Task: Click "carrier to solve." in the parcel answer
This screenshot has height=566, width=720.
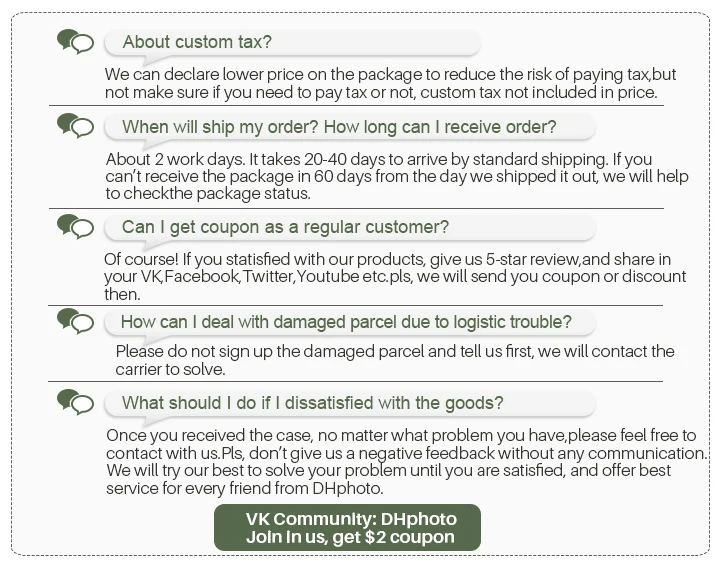Action: (x=170, y=369)
